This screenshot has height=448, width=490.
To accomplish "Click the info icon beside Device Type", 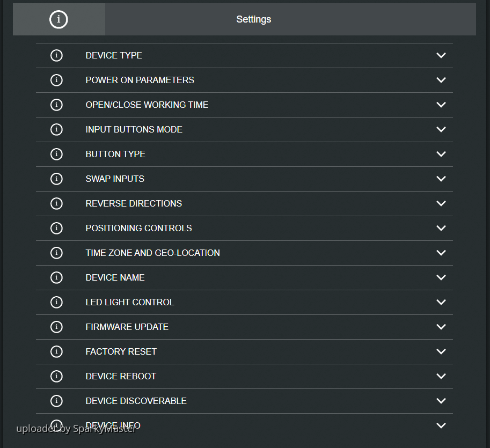I will (x=56, y=55).
